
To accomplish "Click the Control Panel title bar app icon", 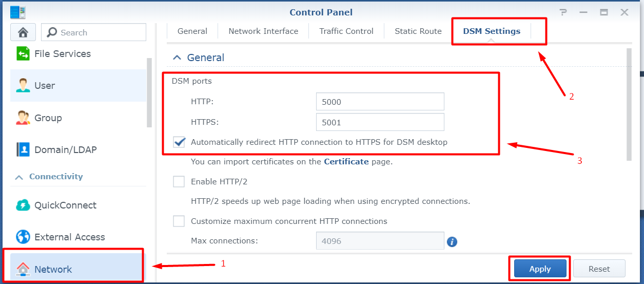I will [18, 12].
